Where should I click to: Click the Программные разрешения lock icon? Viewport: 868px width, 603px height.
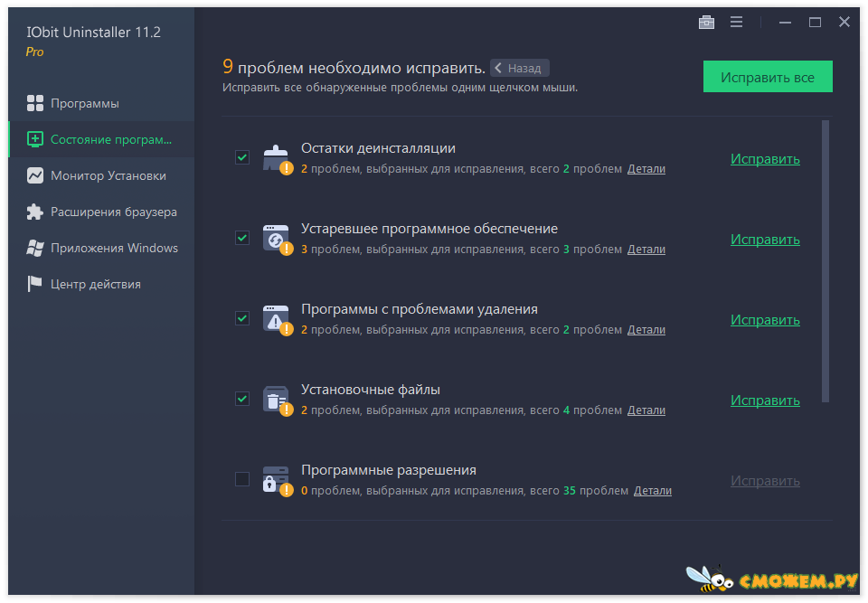coord(277,481)
